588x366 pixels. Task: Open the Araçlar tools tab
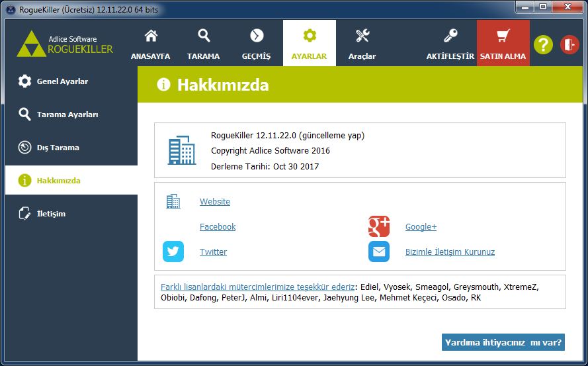362,43
